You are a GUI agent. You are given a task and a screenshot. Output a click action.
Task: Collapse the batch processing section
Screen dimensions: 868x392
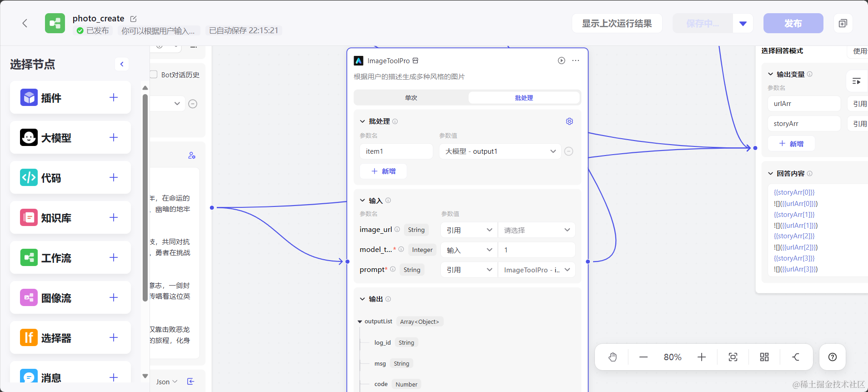tap(362, 121)
